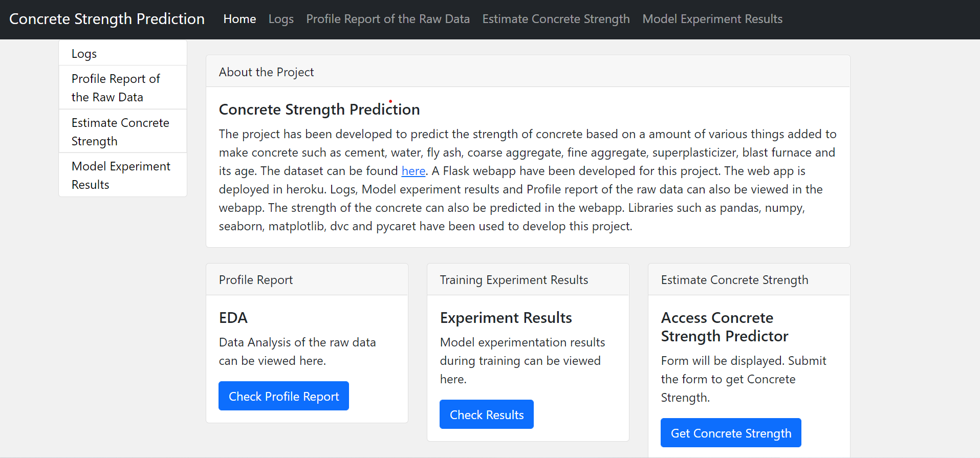
Task: Click the EDA heading in the Profile Report card
Action: [233, 317]
